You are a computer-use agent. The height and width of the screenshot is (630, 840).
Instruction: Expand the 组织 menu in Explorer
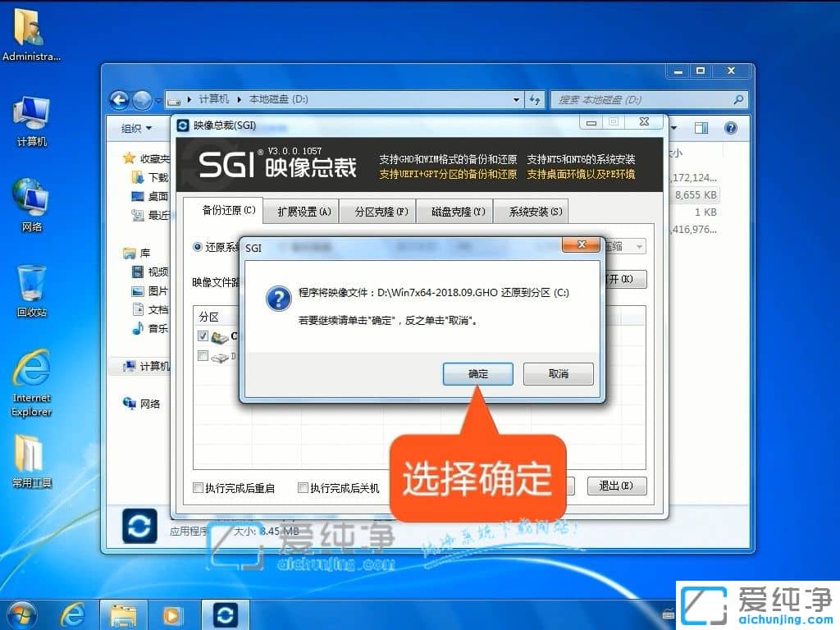[135, 128]
